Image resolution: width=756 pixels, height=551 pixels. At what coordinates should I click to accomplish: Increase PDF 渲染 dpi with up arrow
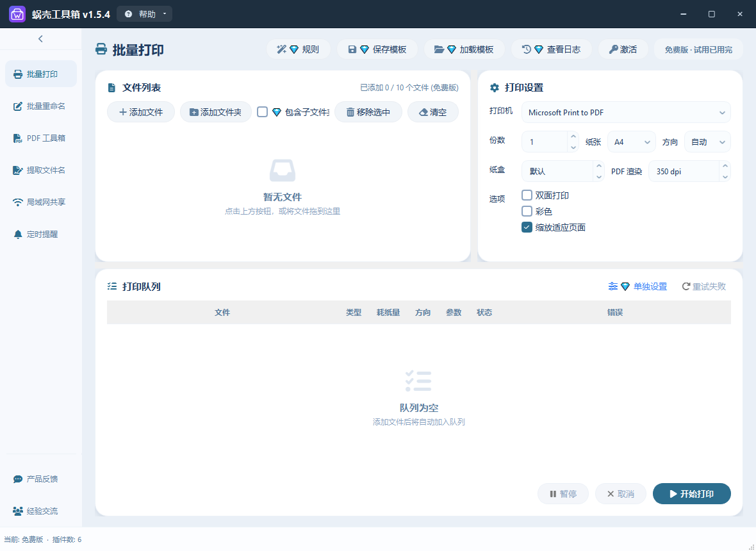click(x=725, y=166)
